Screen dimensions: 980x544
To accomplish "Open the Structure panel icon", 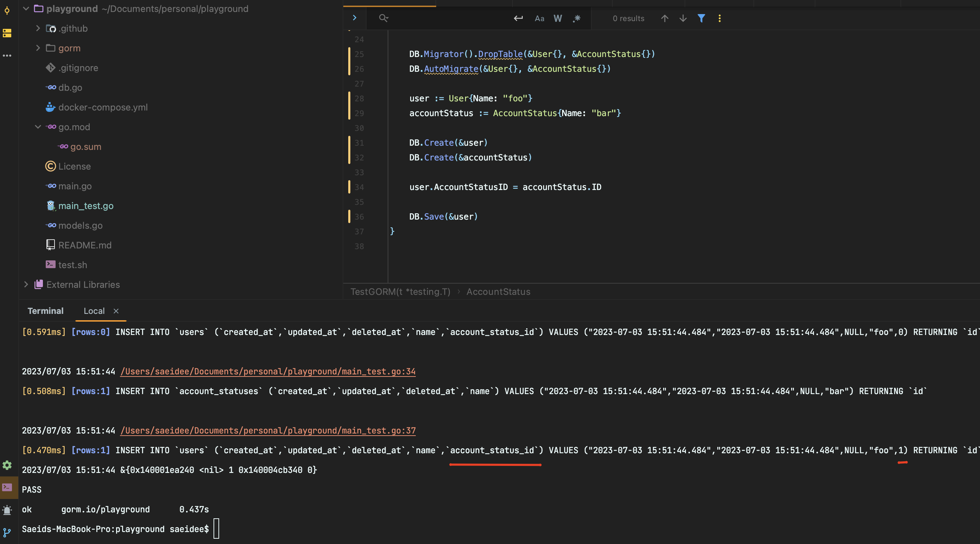I will pyautogui.click(x=7, y=33).
